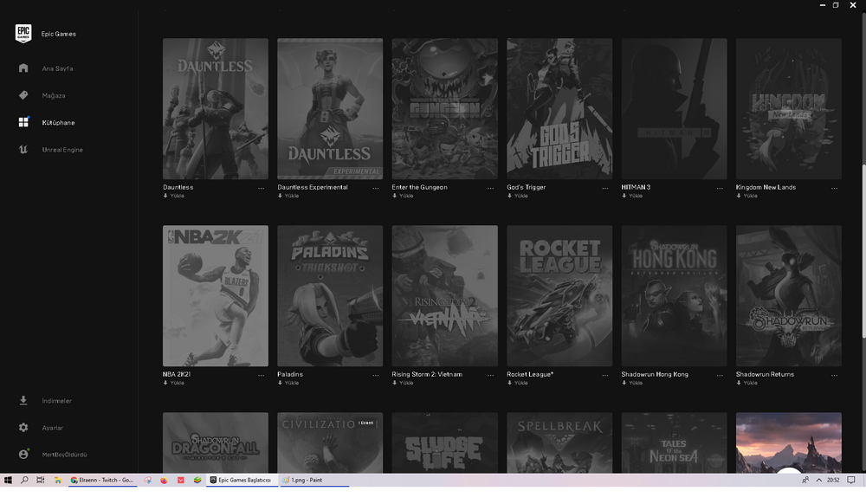Viewport: 866px width, 504px height.
Task: Open the Windows Start menu
Action: [x=8, y=481]
